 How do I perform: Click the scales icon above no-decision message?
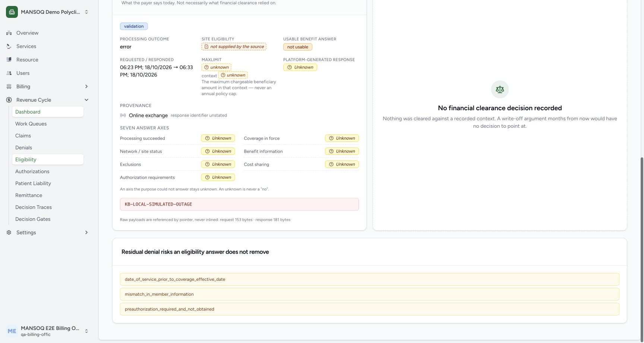(500, 89)
